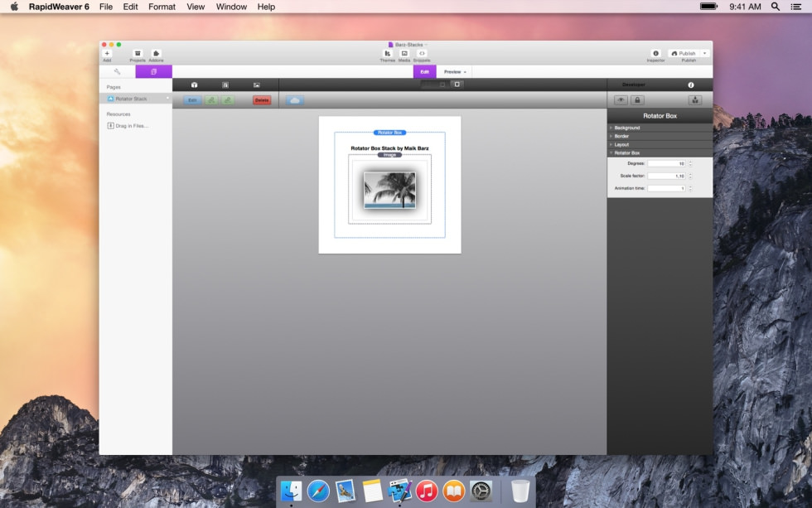Open the Apple menu
Screen dimensions: 812x508
[15, 7]
